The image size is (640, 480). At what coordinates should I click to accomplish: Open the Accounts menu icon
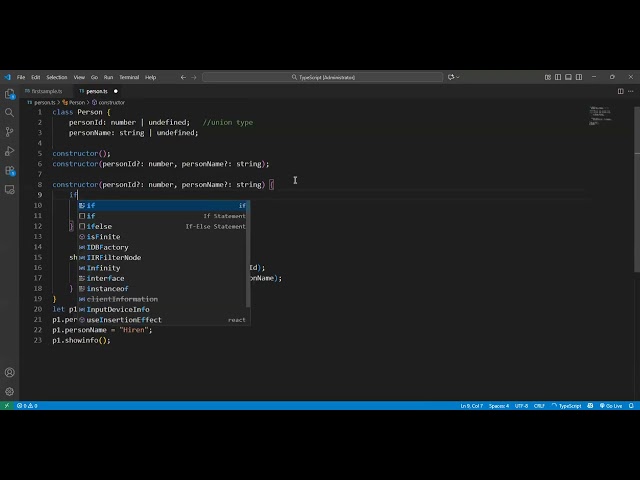(x=9, y=372)
